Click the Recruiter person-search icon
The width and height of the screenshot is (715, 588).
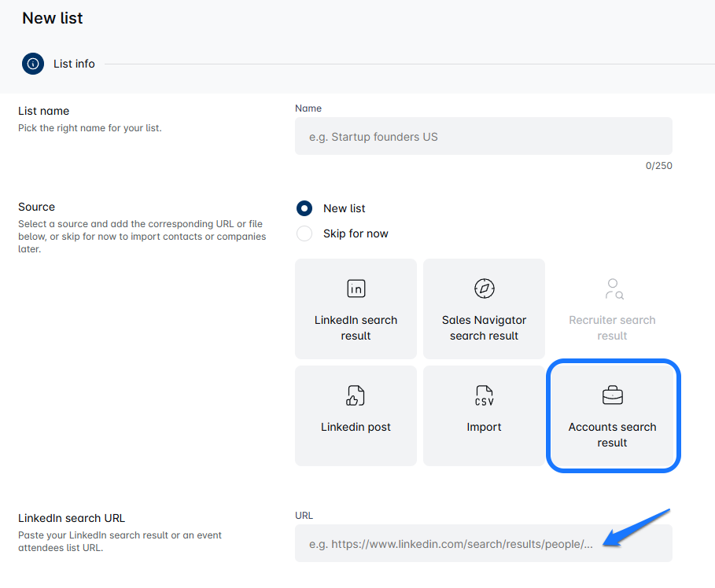pyautogui.click(x=613, y=289)
